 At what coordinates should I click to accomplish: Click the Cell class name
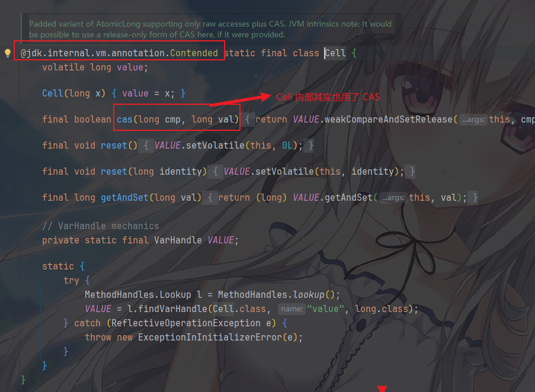pos(335,53)
